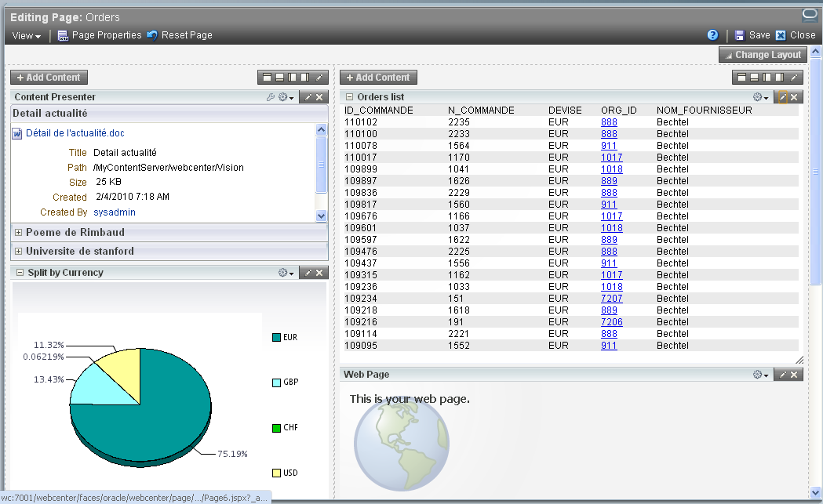Open Orders list gear actions menu
This screenshot has height=504, width=823.
click(x=760, y=97)
